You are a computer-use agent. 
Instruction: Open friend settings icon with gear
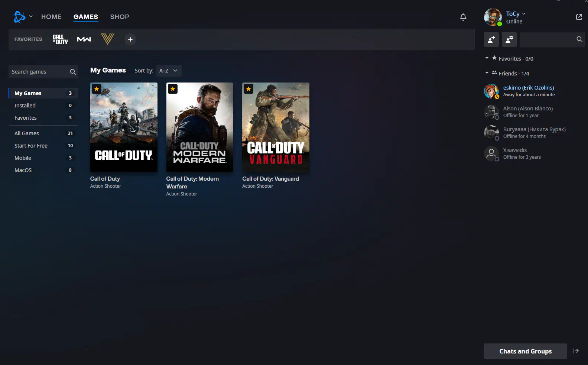(509, 39)
